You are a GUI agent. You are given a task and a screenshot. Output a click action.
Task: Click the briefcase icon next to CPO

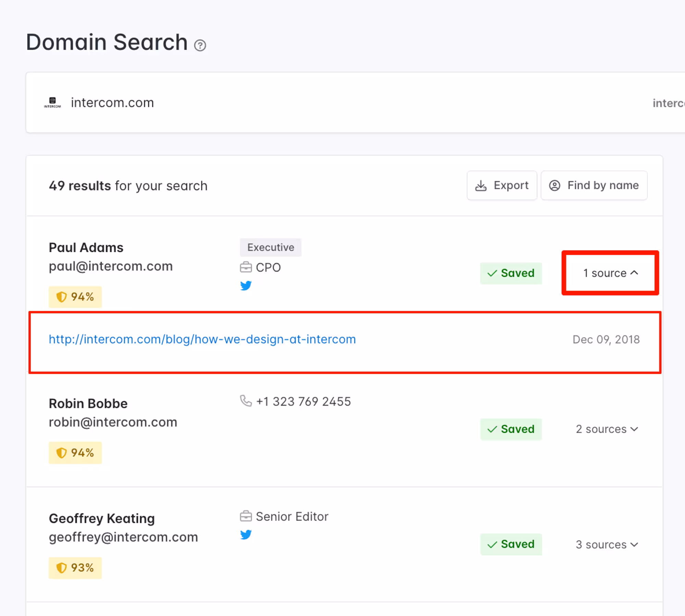pyautogui.click(x=246, y=267)
